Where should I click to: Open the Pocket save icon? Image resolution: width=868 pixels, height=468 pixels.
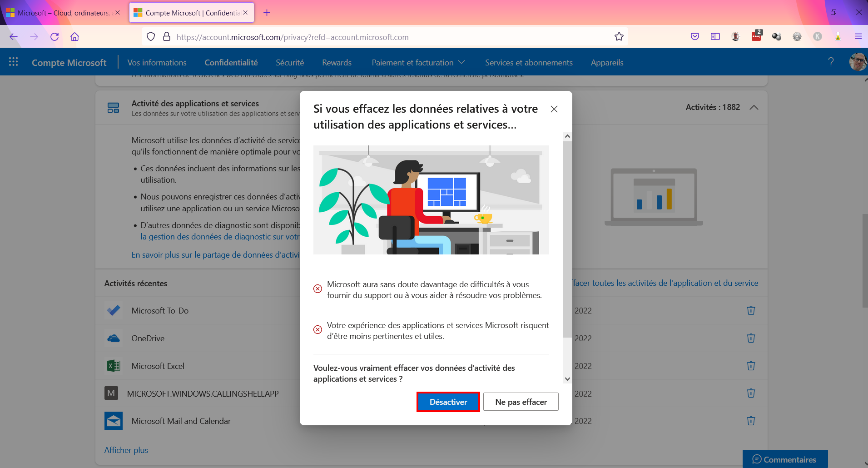click(x=695, y=37)
